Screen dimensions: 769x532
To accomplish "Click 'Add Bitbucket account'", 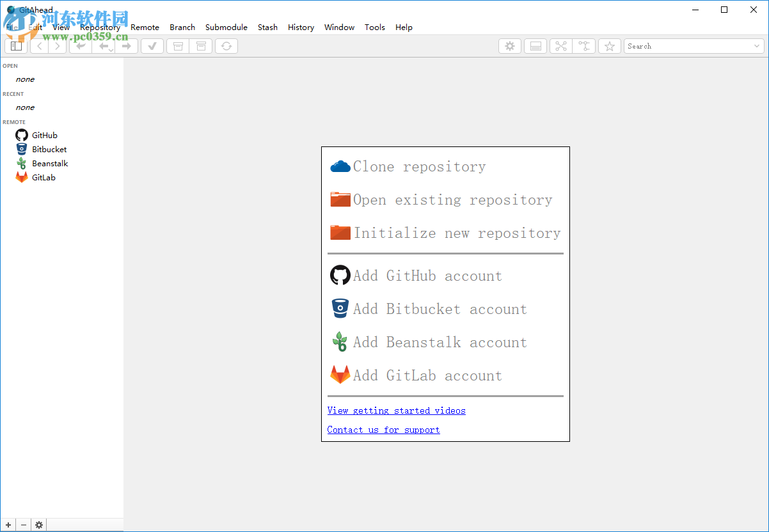I will 429,309.
